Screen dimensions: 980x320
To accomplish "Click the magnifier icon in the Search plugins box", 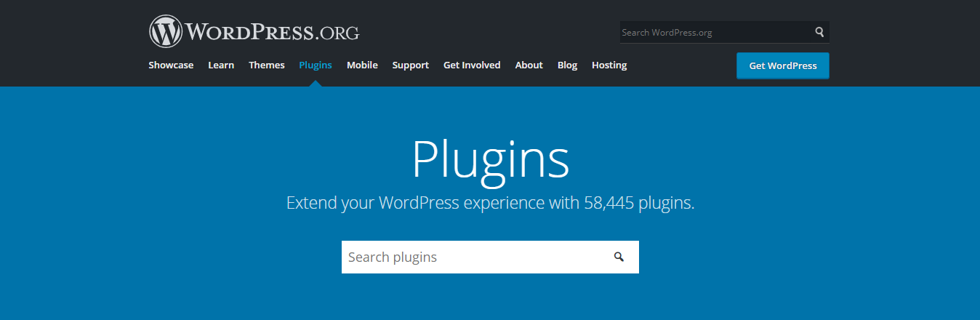I will coord(619,257).
